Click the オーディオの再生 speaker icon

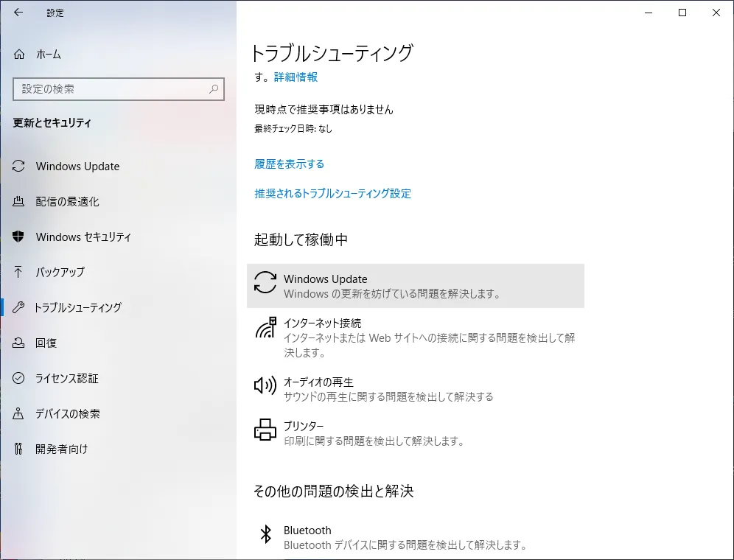[x=265, y=385]
